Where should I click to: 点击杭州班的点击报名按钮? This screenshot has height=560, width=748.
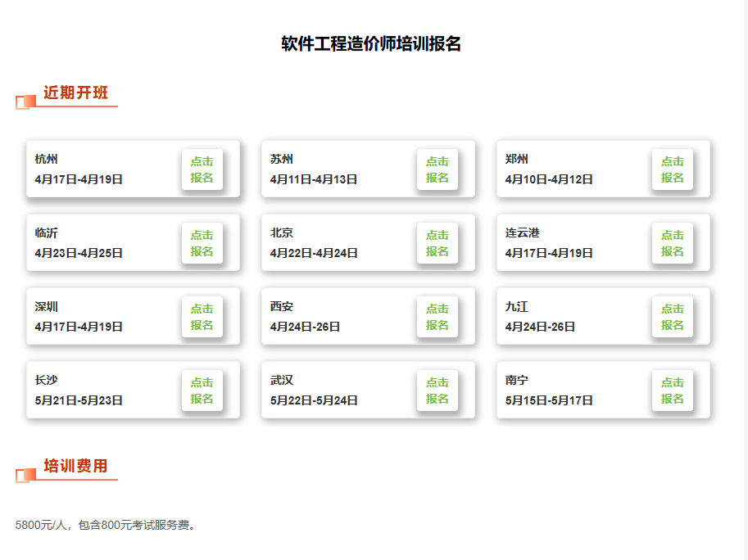[203, 169]
